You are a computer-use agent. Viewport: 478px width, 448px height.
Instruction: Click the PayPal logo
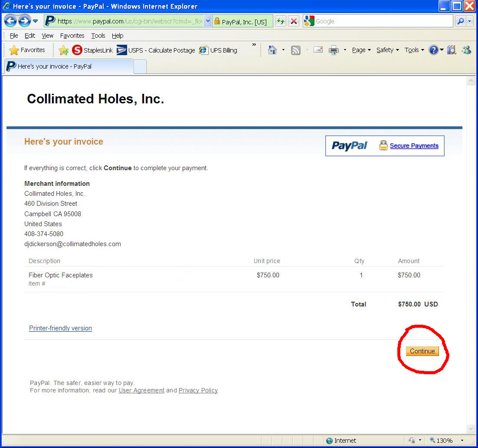point(350,146)
